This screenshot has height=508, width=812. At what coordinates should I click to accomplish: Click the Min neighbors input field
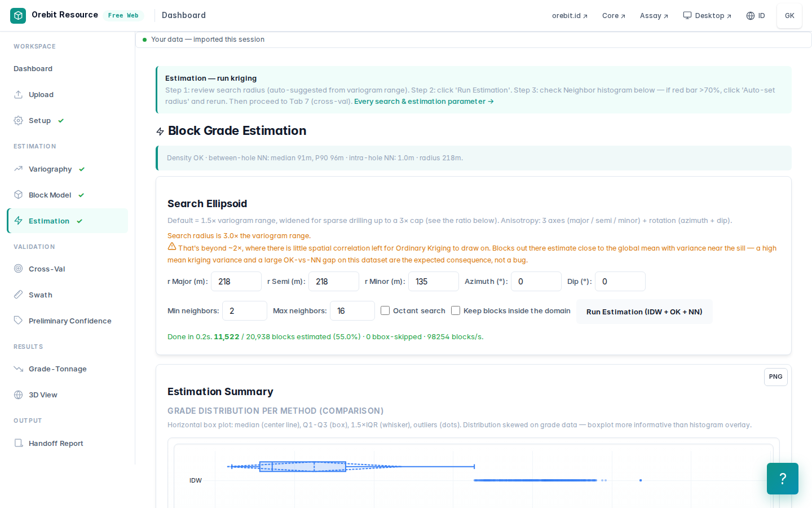coord(244,310)
